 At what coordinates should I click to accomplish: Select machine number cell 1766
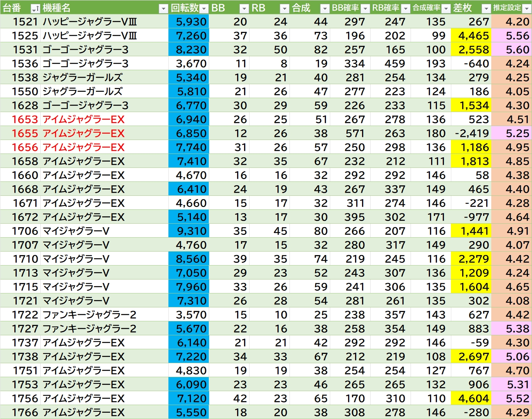20,412
